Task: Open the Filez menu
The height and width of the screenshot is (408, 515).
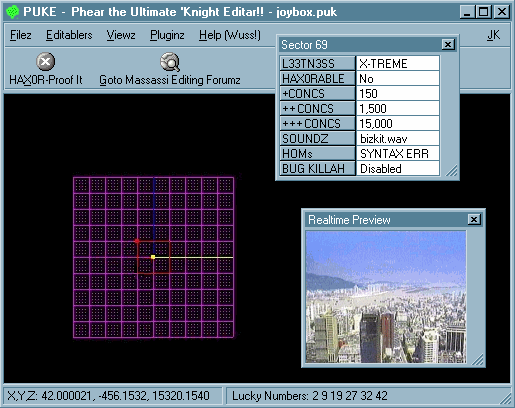Action: [x=21, y=35]
